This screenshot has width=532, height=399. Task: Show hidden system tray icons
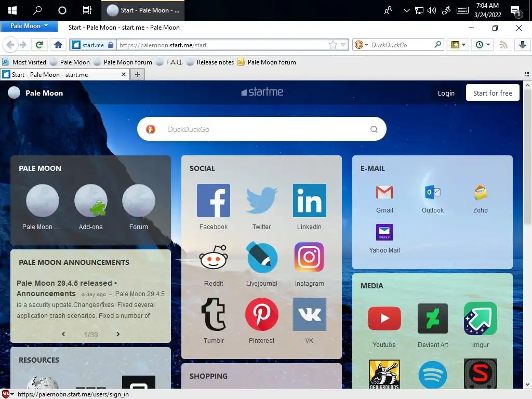tap(406, 10)
